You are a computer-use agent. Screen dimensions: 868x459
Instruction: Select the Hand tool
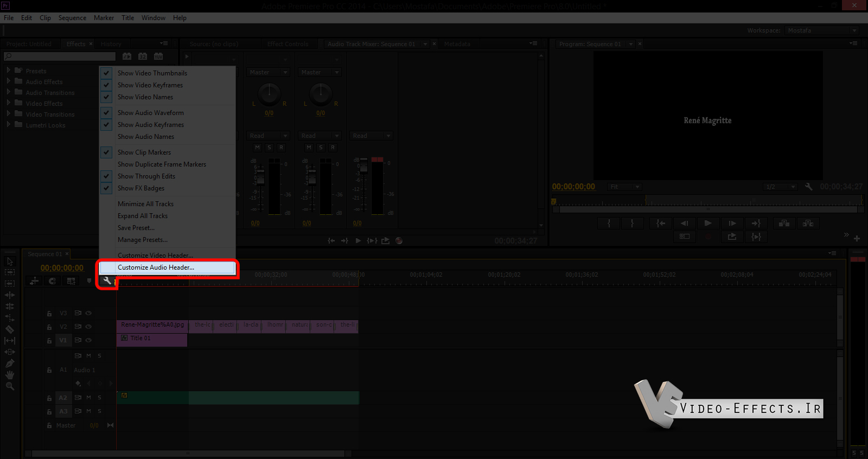[x=10, y=375]
